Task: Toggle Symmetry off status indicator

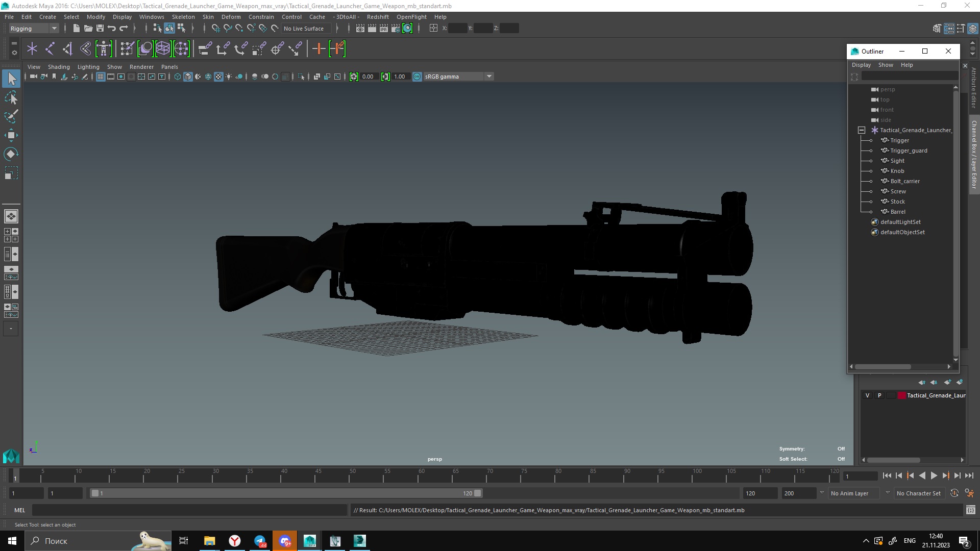Action: coord(841,449)
